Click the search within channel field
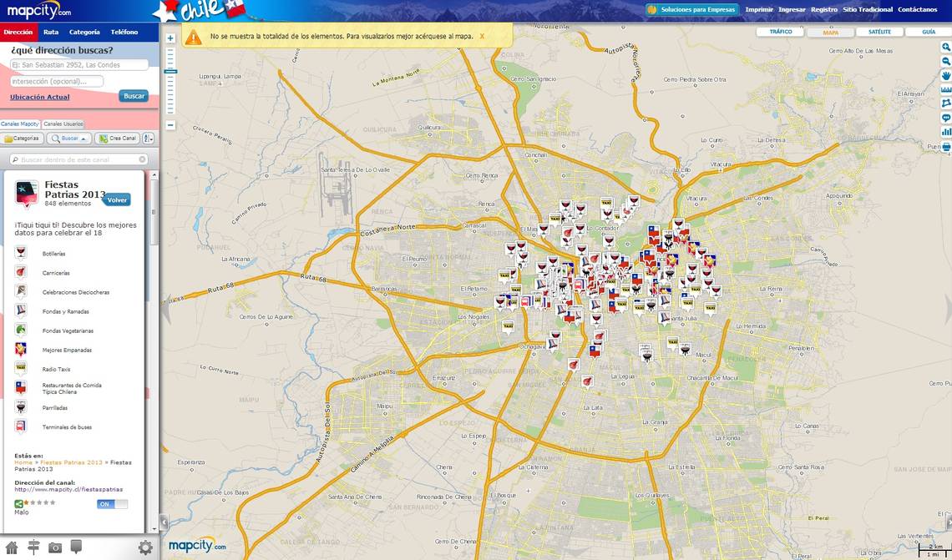This screenshot has height=560, width=952. (x=79, y=159)
